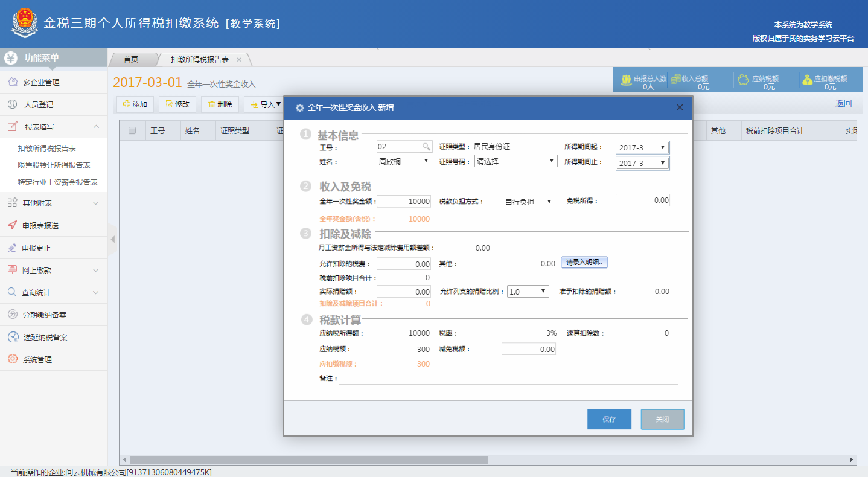Open the 税款负担方式 自行负担 dropdown
The width and height of the screenshot is (868, 477).
pos(529,202)
